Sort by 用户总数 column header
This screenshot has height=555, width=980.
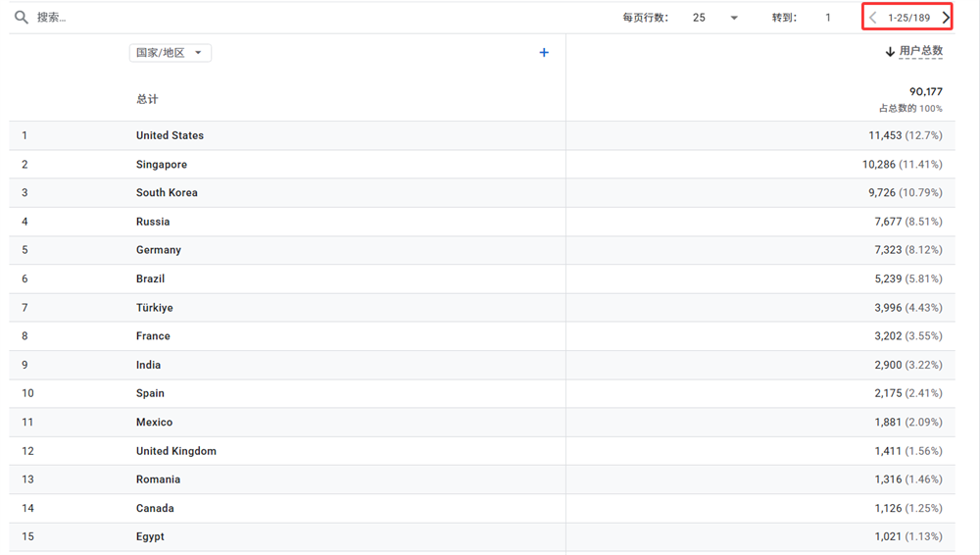pos(920,51)
